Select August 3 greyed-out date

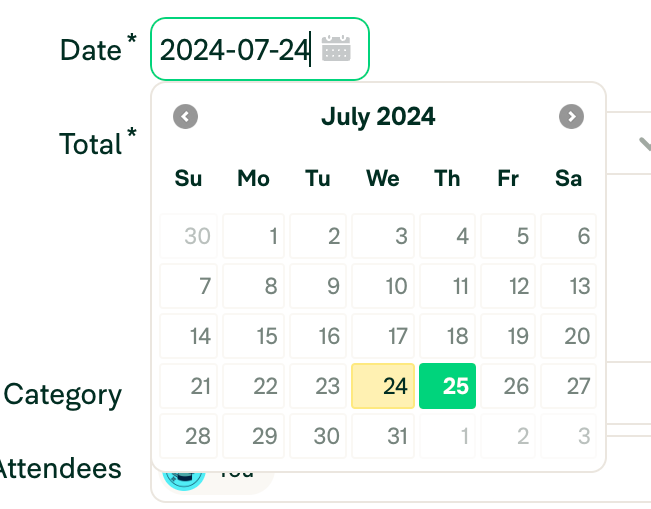[x=568, y=436]
